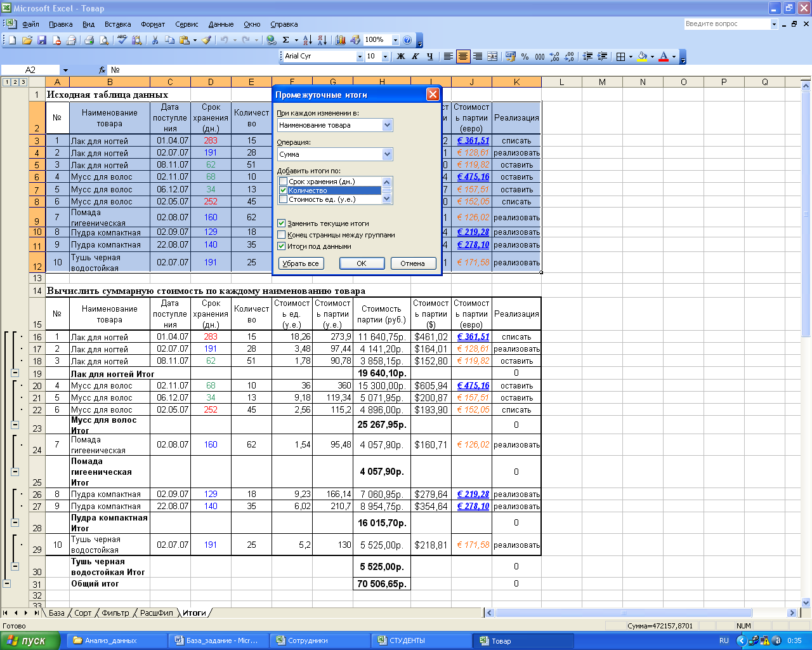The width and height of the screenshot is (812, 650).
Task: Toggle italic formatting (К)
Action: point(415,56)
